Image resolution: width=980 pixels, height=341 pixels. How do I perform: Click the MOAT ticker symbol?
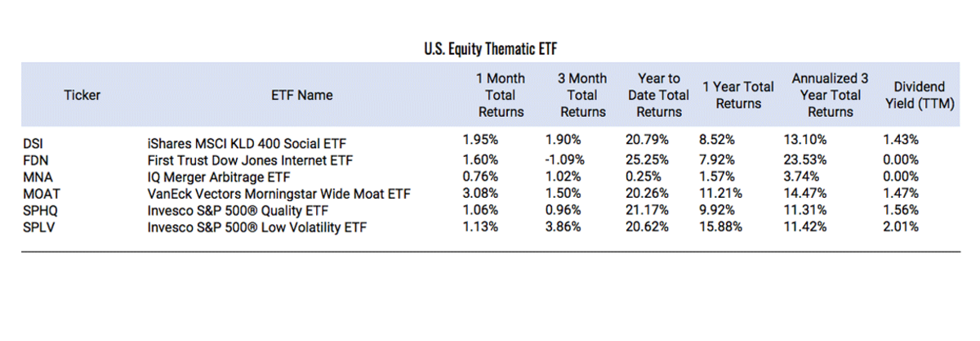click(x=38, y=194)
